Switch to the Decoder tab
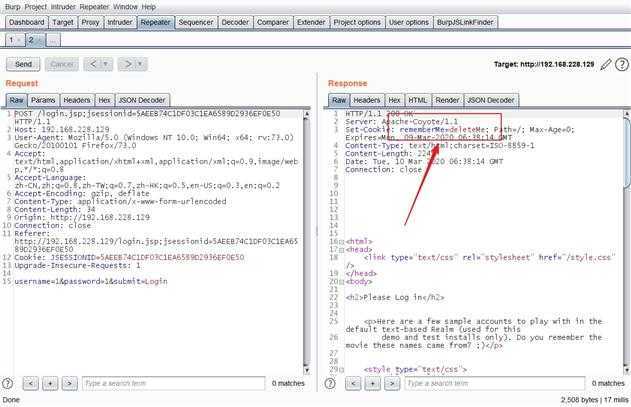This screenshot has height=407, width=631. [x=235, y=23]
